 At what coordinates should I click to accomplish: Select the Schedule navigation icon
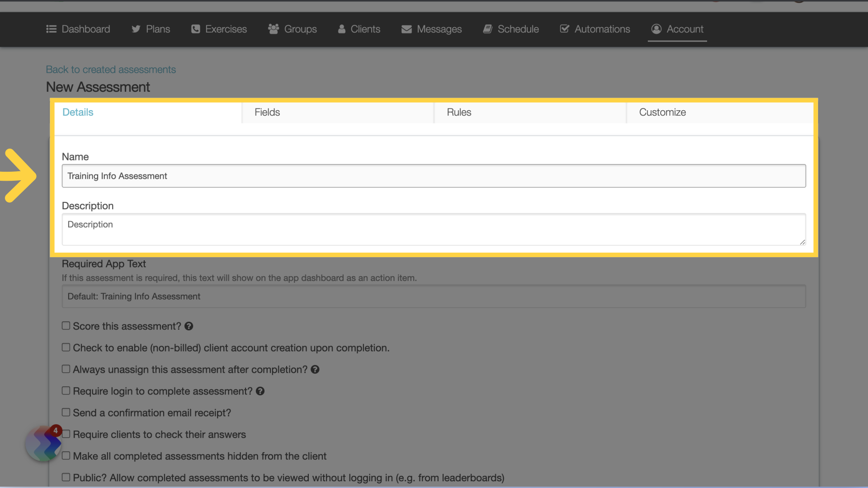[x=488, y=28]
